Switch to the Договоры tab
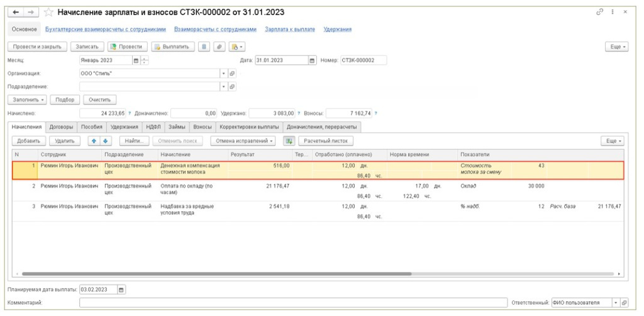 pos(61,127)
